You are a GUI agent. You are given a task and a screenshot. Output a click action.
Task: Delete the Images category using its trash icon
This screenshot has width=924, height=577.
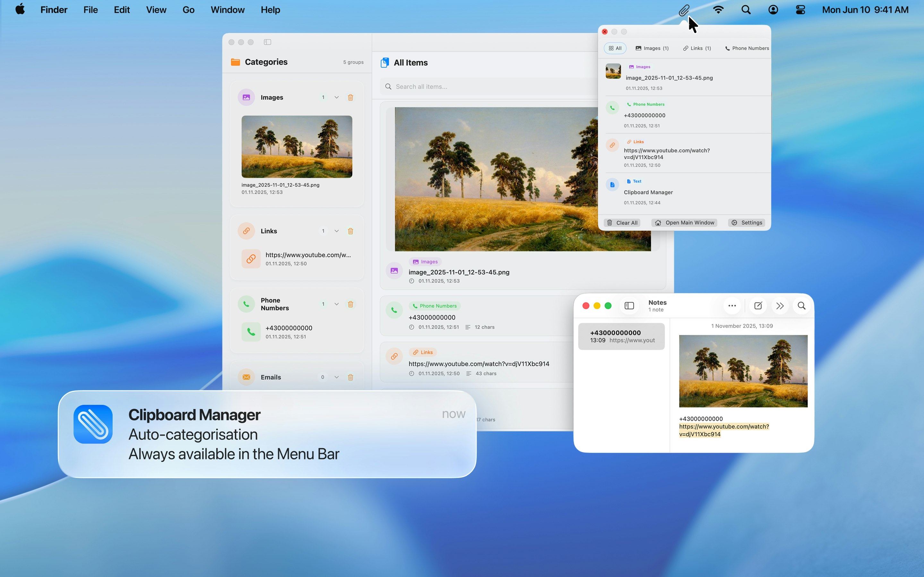pos(351,97)
